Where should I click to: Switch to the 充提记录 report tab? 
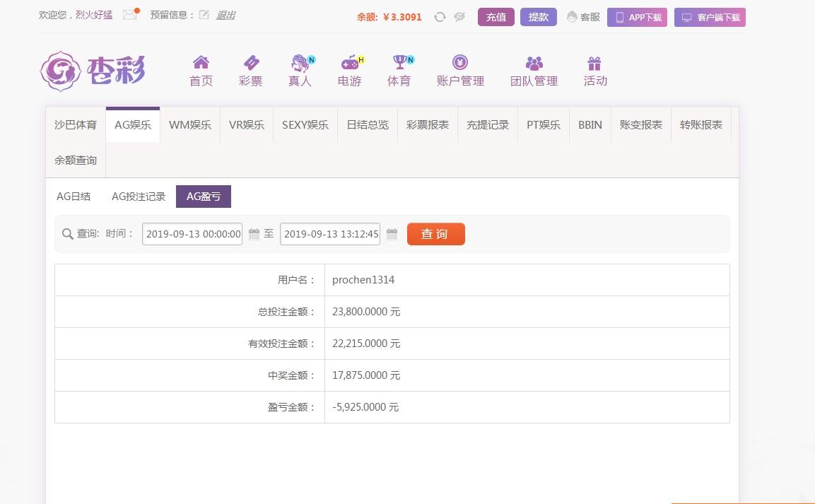pyautogui.click(x=487, y=124)
